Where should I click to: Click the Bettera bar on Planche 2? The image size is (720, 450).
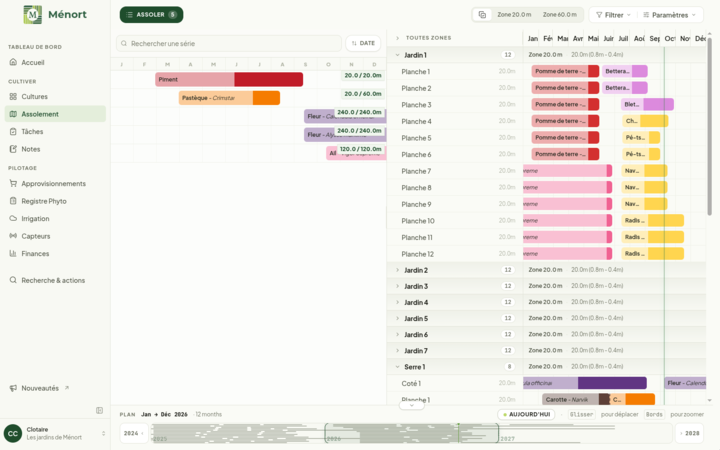coord(625,88)
